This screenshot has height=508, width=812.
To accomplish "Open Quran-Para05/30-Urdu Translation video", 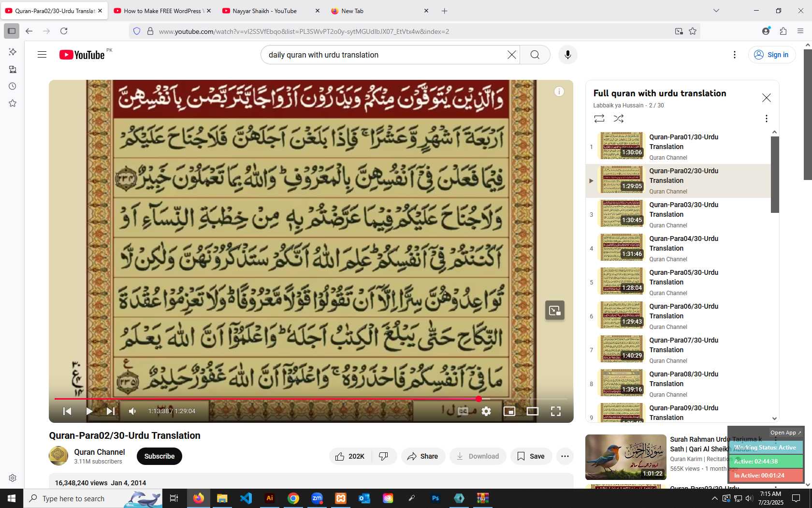I will point(678,283).
